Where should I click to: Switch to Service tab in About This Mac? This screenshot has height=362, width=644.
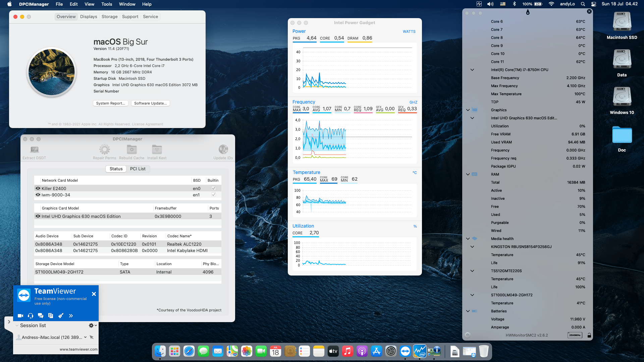click(x=150, y=17)
